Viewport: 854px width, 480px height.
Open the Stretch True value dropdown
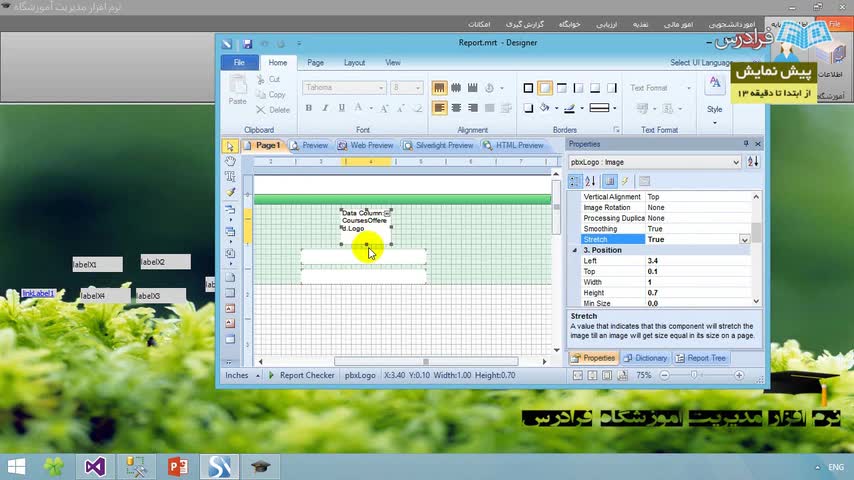(744, 240)
